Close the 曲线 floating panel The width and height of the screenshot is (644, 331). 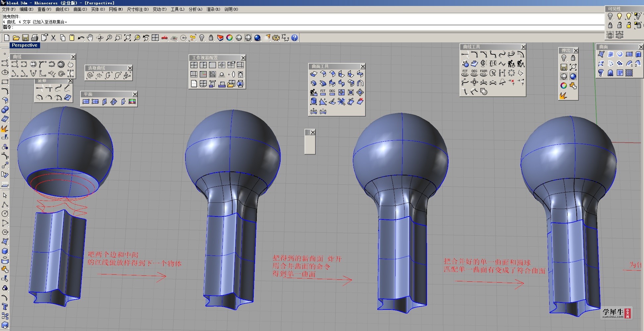pyautogui.click(x=73, y=57)
